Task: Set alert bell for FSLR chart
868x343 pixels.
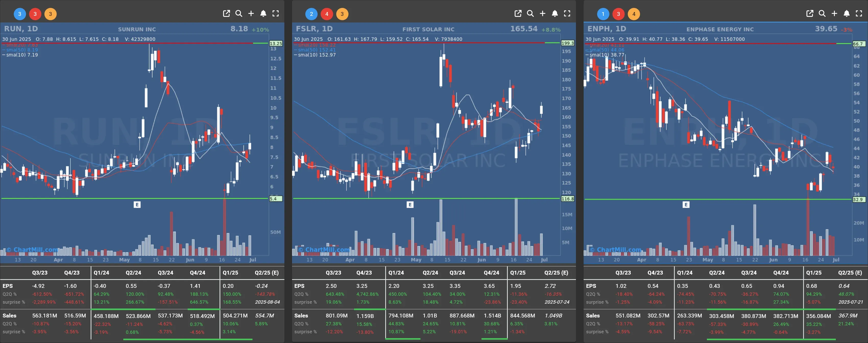Action: (x=555, y=14)
